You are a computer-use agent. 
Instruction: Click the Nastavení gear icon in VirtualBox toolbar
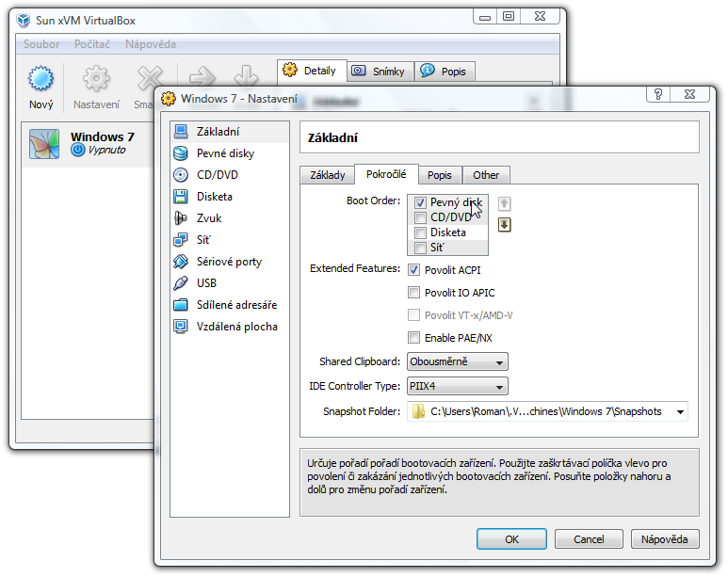(96, 78)
